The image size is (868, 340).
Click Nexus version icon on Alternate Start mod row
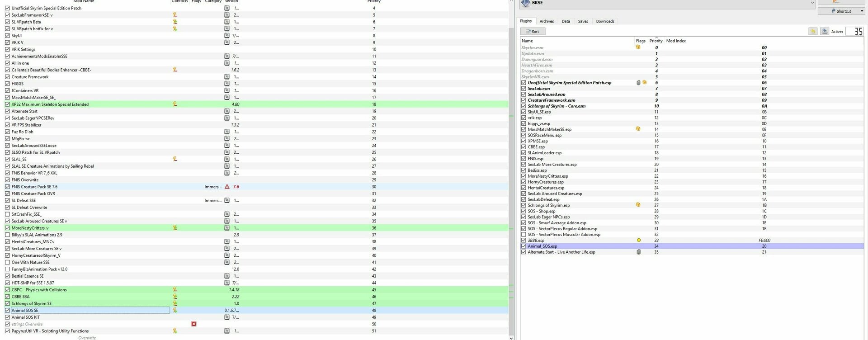[227, 111]
